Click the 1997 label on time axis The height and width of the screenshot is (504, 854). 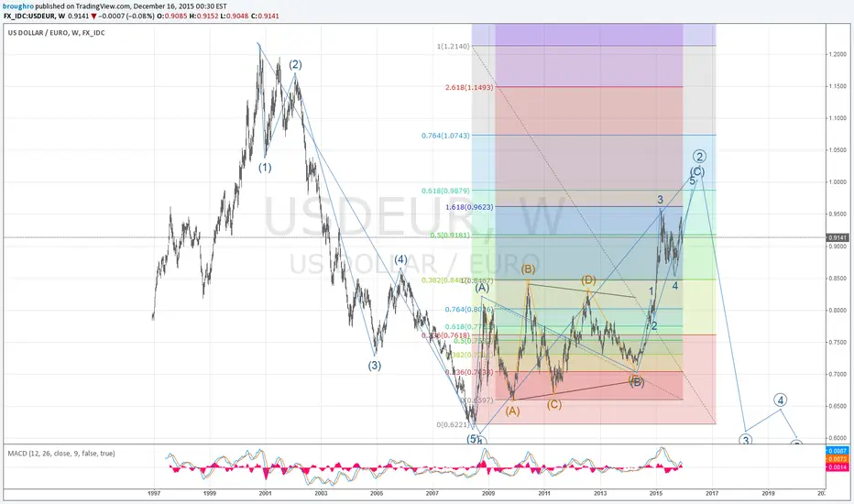pos(154,493)
